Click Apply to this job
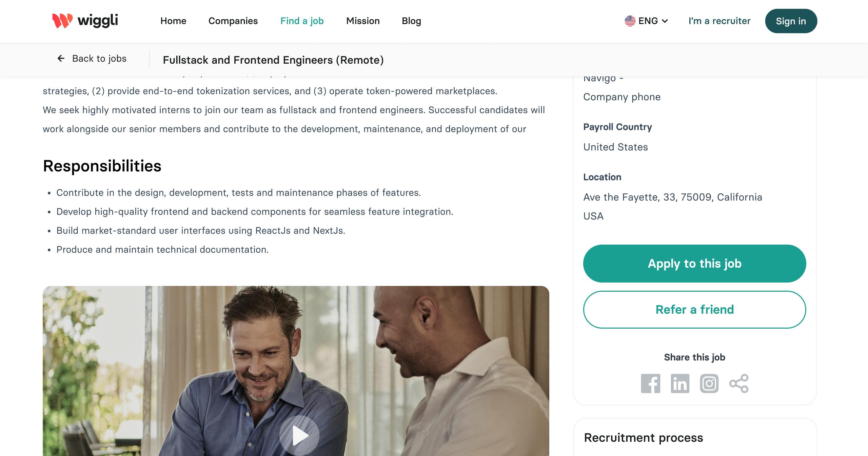Screen dimensions: 868x456 pyautogui.click(x=694, y=264)
